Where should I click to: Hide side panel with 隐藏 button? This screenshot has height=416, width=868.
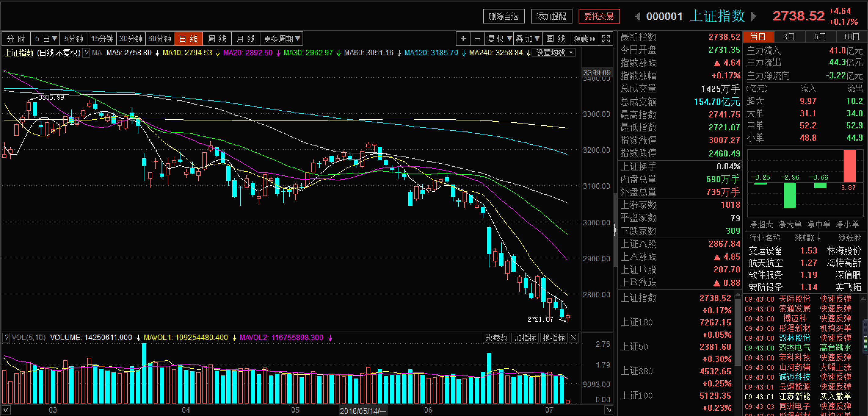585,39
